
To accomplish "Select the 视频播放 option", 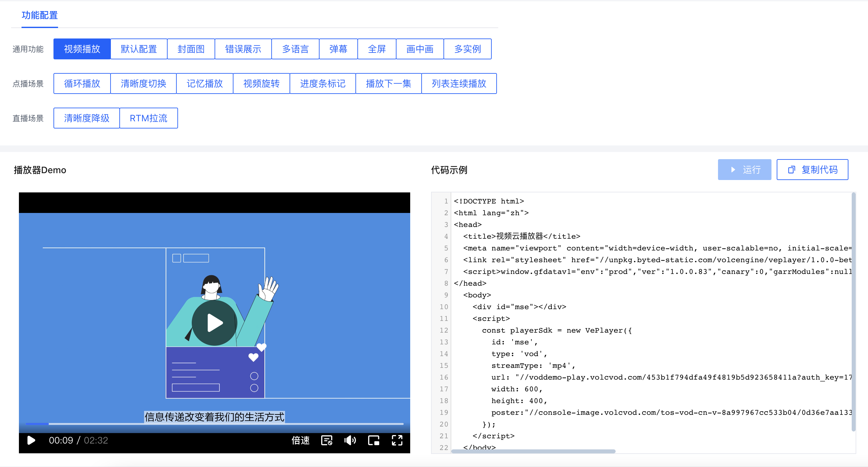I will (82, 49).
